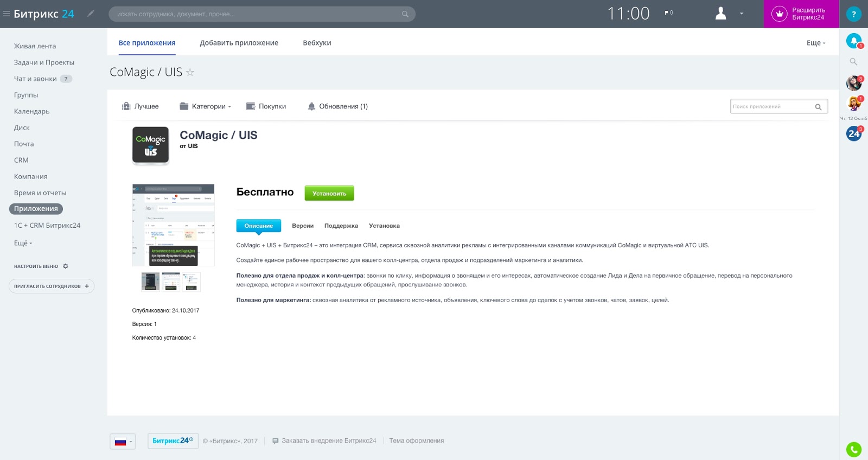This screenshot has width=868, height=460.
Task: Click the pencil edit icon near logo
Action: (91, 14)
